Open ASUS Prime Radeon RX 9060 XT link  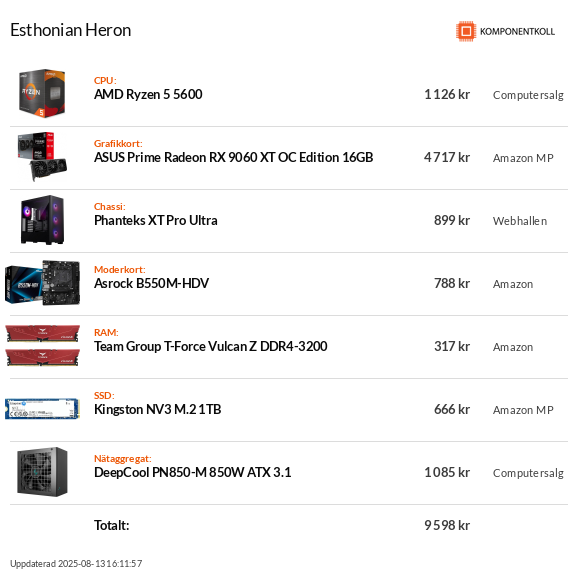(x=233, y=157)
